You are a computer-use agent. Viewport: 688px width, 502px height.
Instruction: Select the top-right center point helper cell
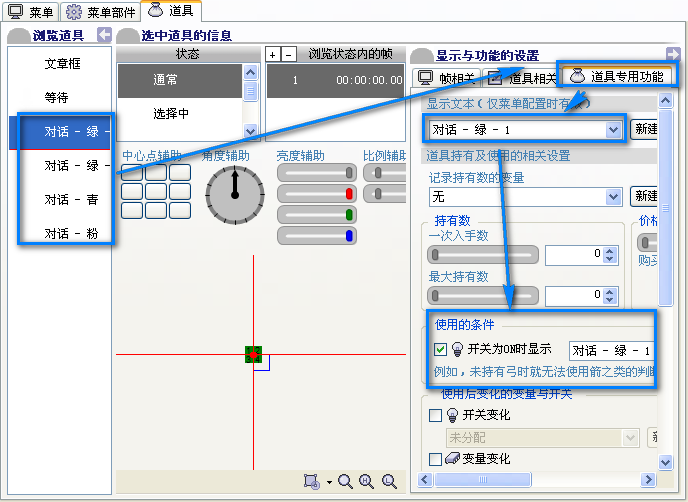(180, 172)
